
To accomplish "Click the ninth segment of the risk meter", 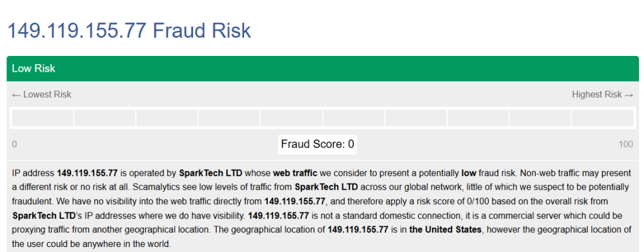I will pos(540,118).
